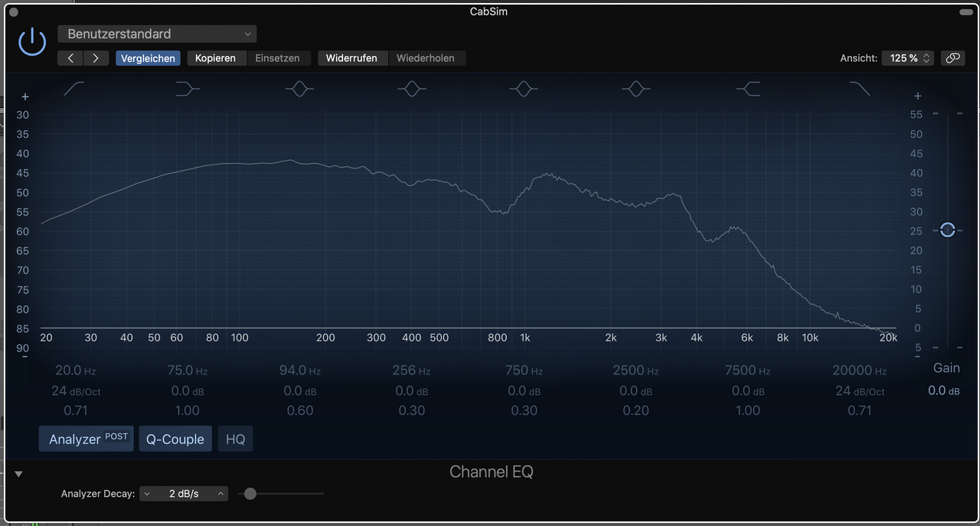Click the Vergleichen compare button
Viewport: 980px width, 526px height.
tap(148, 58)
